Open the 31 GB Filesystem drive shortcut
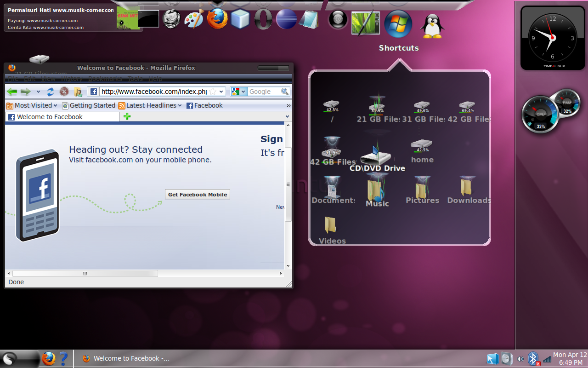Viewport: 588px width, 368px height. (x=422, y=111)
